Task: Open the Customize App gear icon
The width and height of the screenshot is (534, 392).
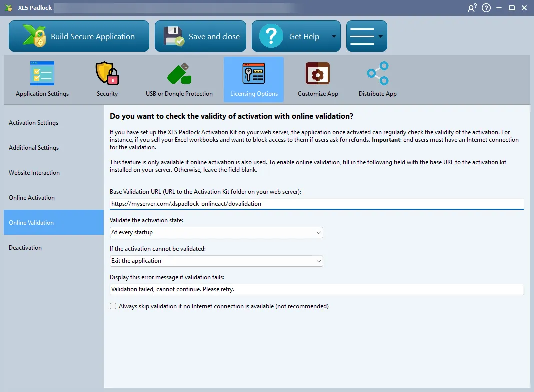Action: point(318,73)
